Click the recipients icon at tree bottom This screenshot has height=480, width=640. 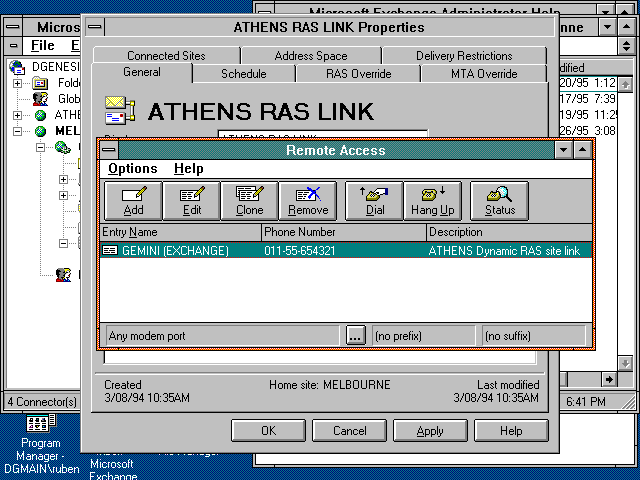[63, 275]
